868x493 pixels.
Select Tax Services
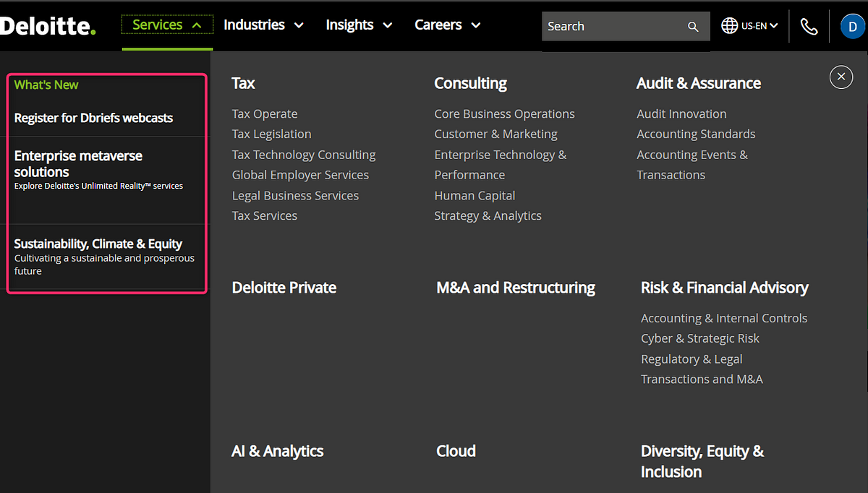point(264,215)
